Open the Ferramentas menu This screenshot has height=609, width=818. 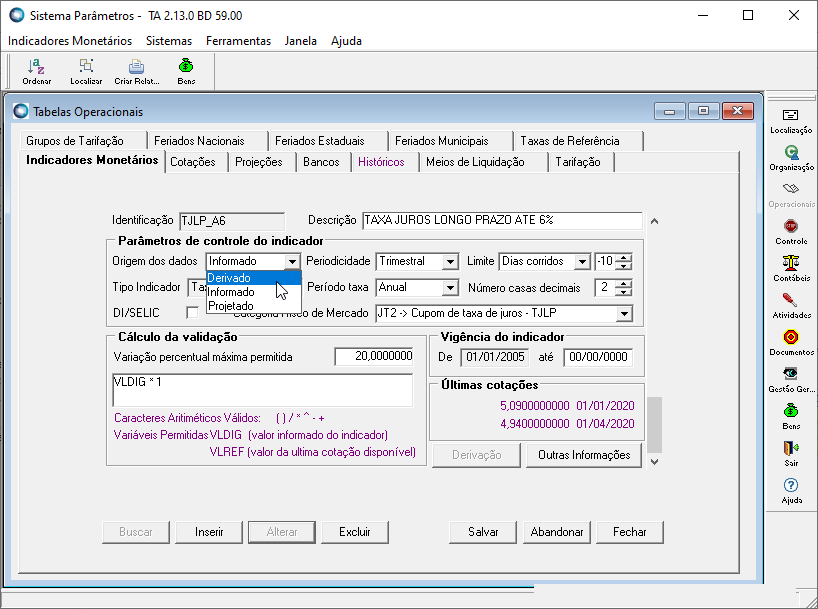tap(238, 41)
